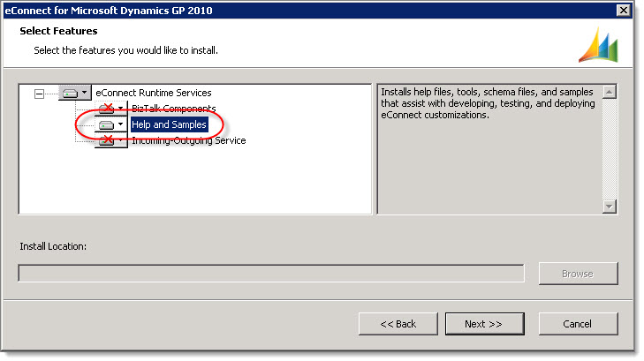Open the eConnect Runtime Services install-option dropdown arrow

tap(85, 93)
